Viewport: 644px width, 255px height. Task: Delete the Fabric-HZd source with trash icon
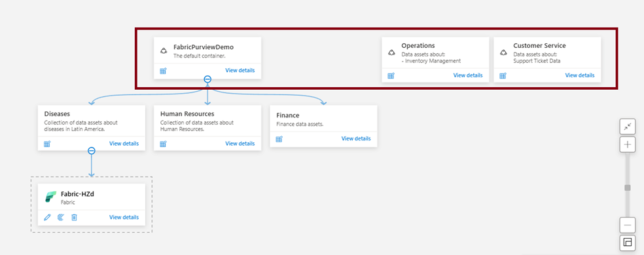(x=74, y=217)
